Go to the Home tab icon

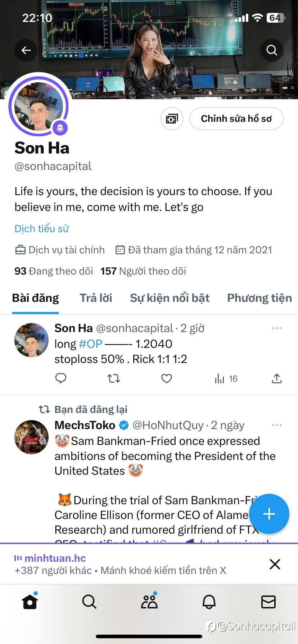pos(30,602)
